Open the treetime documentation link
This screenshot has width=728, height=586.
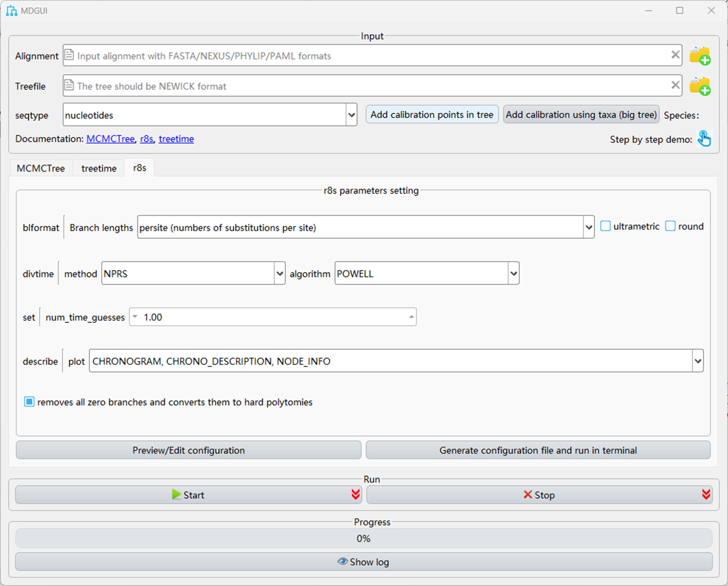click(176, 139)
